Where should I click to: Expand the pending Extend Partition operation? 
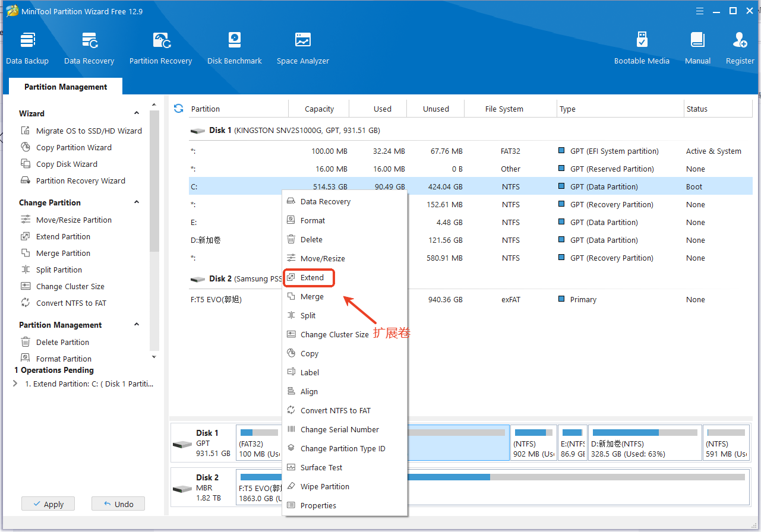(x=15, y=384)
